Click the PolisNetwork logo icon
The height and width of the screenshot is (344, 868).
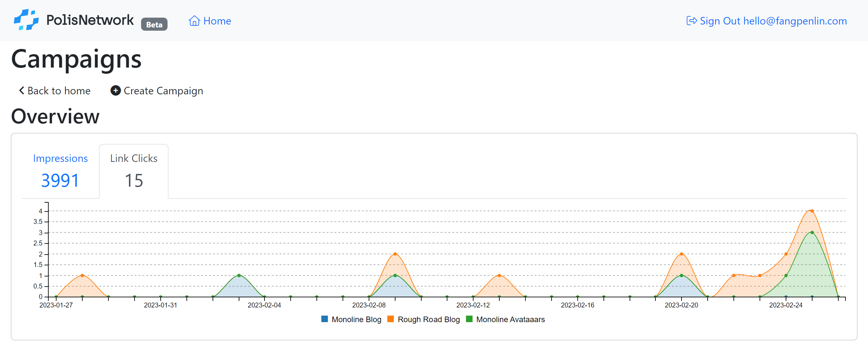coord(26,20)
